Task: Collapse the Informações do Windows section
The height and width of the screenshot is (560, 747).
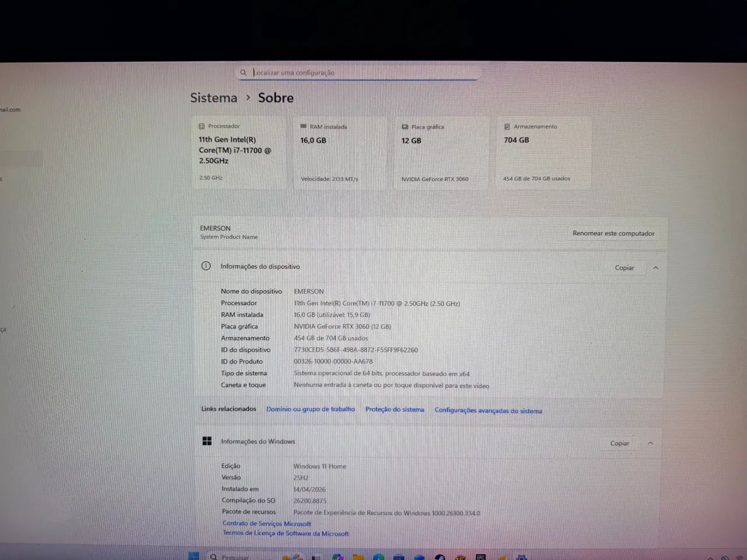Action: 651,443
